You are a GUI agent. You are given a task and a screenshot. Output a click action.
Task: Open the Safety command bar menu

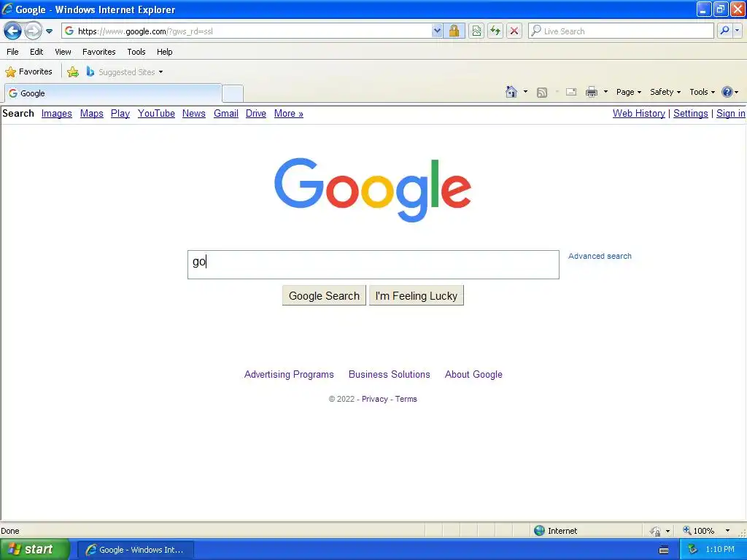pyautogui.click(x=665, y=92)
